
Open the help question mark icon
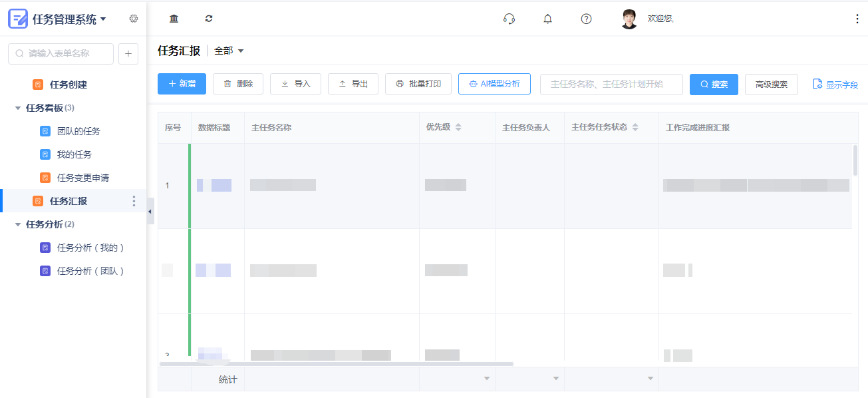[x=586, y=19]
